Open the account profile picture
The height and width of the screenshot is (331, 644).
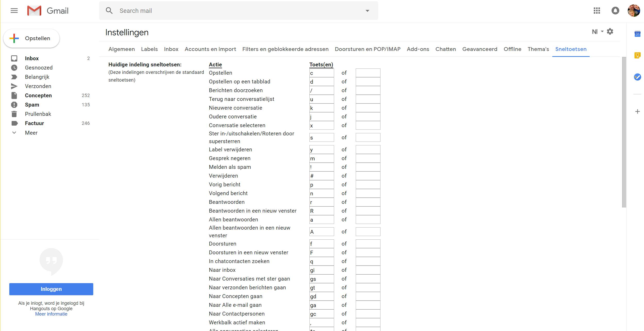[634, 11]
